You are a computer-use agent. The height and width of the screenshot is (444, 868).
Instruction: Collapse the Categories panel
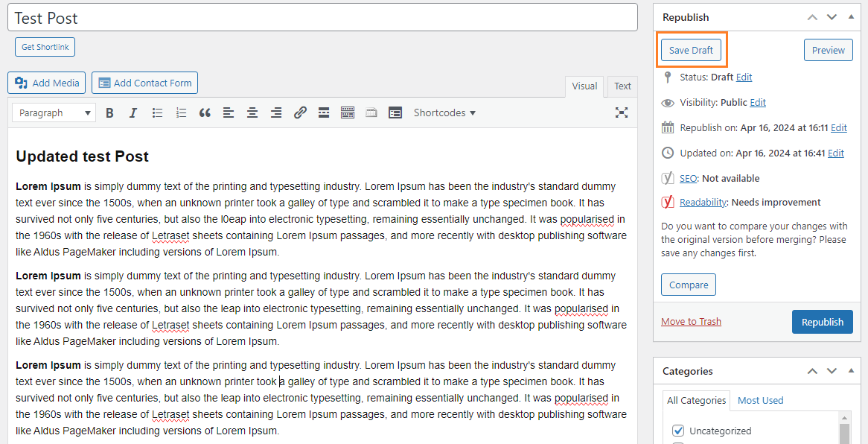tap(851, 371)
